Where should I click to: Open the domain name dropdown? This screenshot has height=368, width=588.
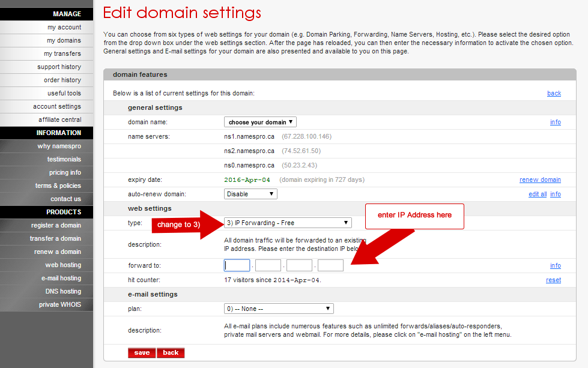click(259, 122)
